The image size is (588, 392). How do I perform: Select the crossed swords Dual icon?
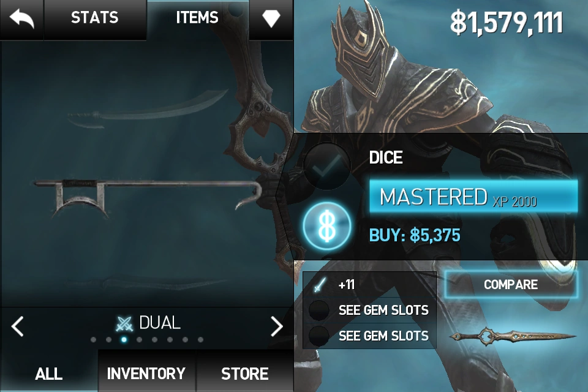pos(124,323)
